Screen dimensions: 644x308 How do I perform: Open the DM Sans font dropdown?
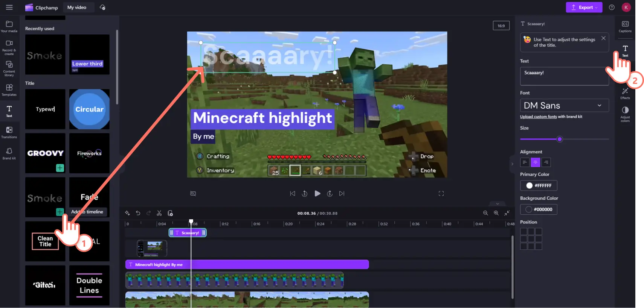pos(564,105)
